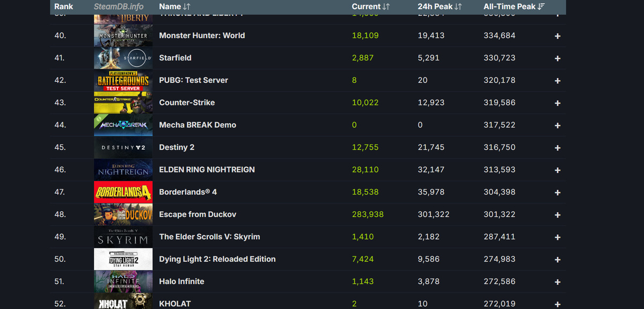Select 24h peak value 3,878
644x309 pixels.
pyautogui.click(x=429, y=282)
